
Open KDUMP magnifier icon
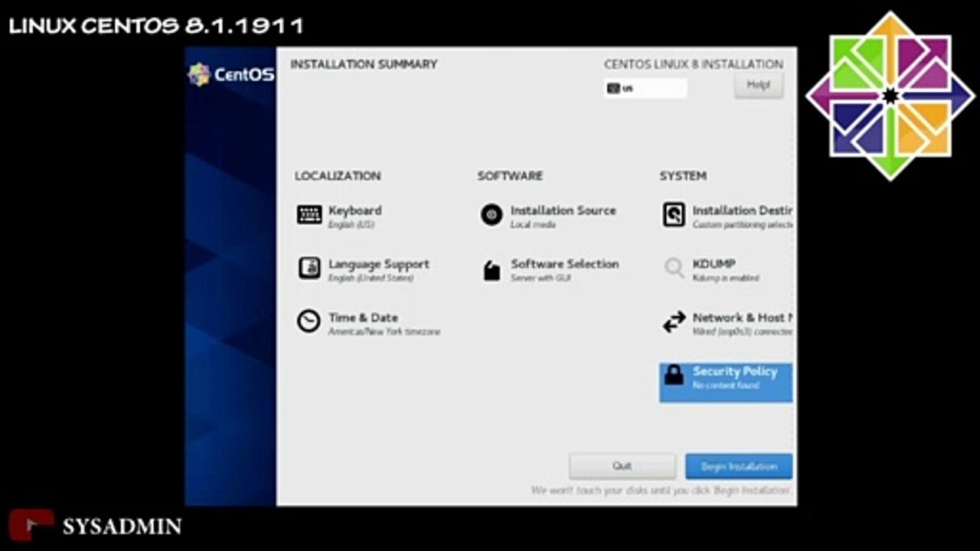pyautogui.click(x=674, y=268)
